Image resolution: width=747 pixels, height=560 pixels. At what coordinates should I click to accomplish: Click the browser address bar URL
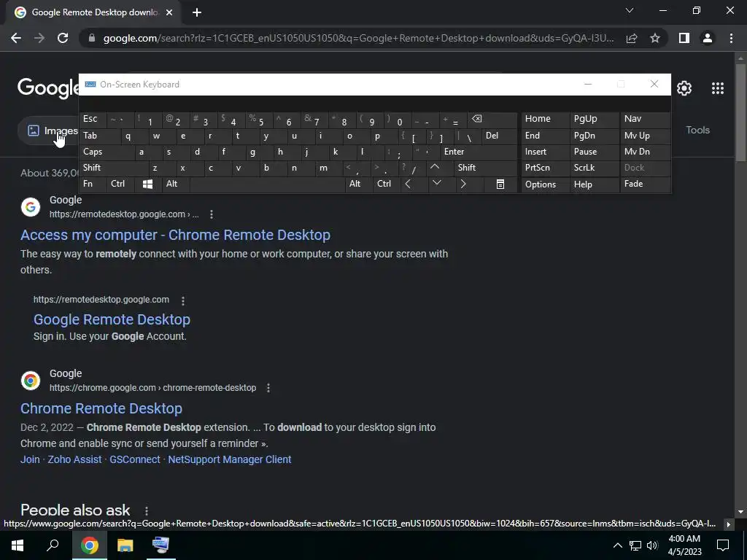click(x=358, y=38)
